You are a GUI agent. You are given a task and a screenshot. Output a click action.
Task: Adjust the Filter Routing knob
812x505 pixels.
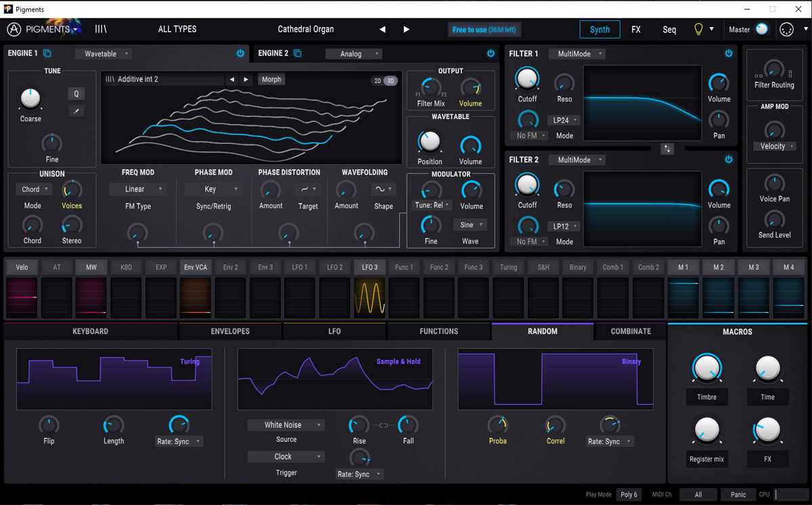(x=774, y=69)
